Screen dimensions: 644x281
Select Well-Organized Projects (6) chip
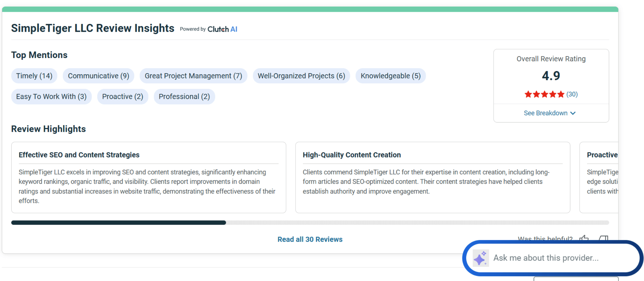point(301,76)
